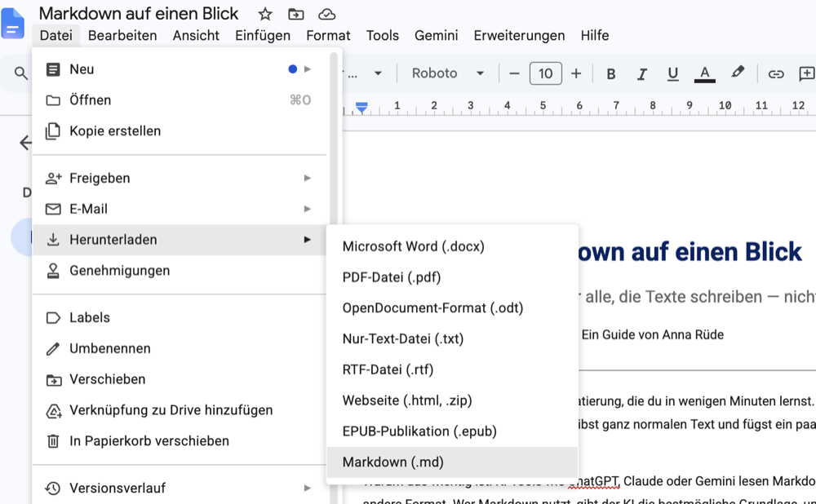This screenshot has height=504, width=816.
Task: Open the Format menu
Action: coord(328,35)
